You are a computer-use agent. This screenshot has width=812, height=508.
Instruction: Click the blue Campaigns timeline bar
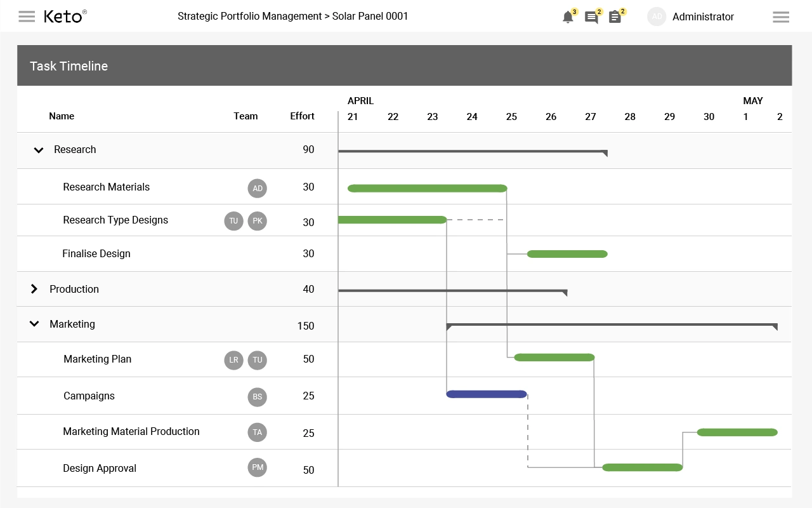[487, 394]
